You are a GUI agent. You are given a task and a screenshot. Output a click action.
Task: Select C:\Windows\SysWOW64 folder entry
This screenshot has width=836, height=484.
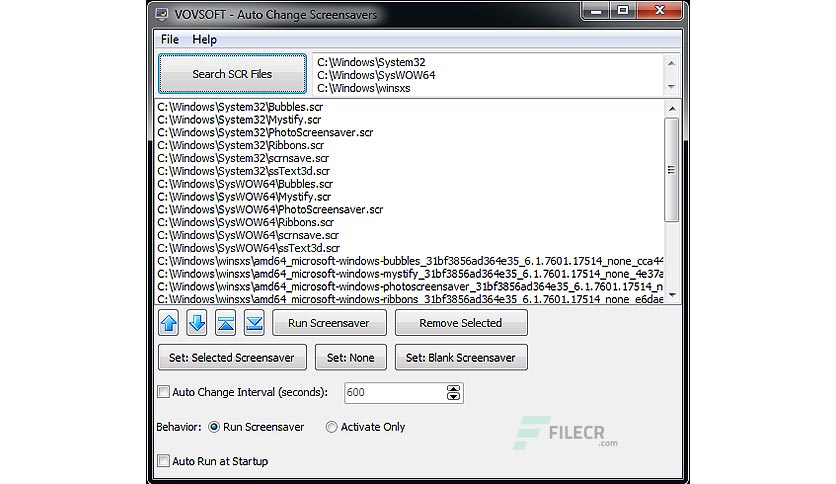tap(376, 75)
